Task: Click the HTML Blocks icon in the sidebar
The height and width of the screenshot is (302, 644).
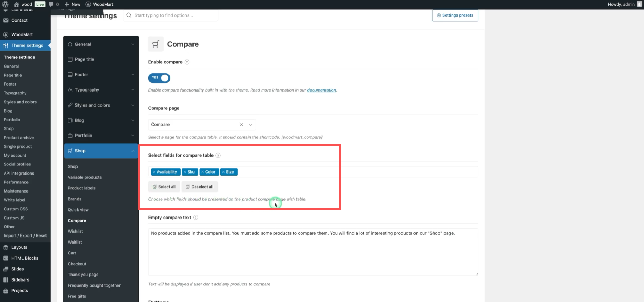Action: (x=6, y=258)
